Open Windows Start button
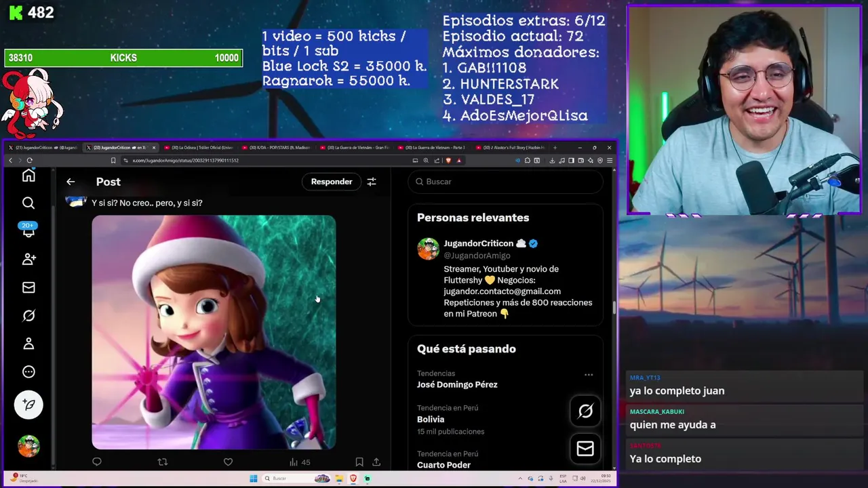Image resolution: width=868 pixels, height=488 pixels. [x=254, y=479]
